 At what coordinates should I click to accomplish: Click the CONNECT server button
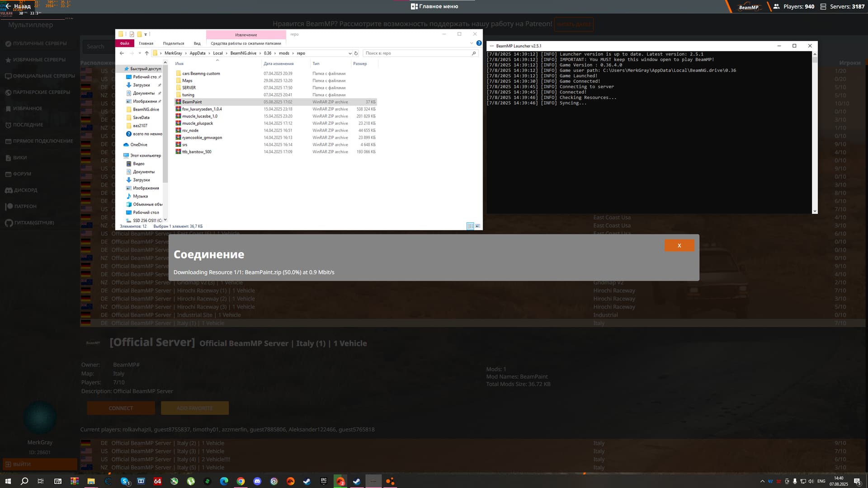pos(121,408)
